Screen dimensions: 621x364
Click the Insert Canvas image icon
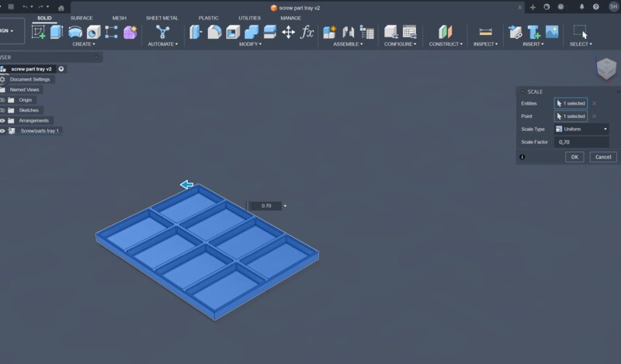coord(552,32)
